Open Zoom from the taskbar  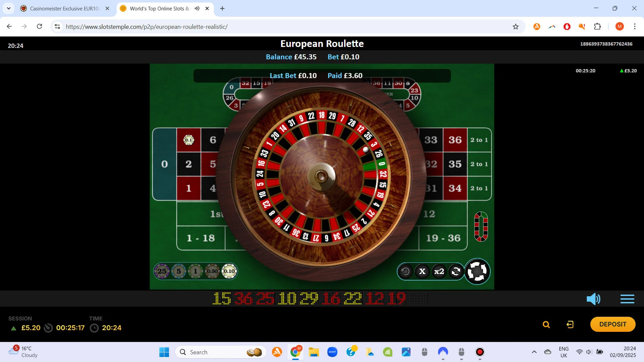pos(332,352)
